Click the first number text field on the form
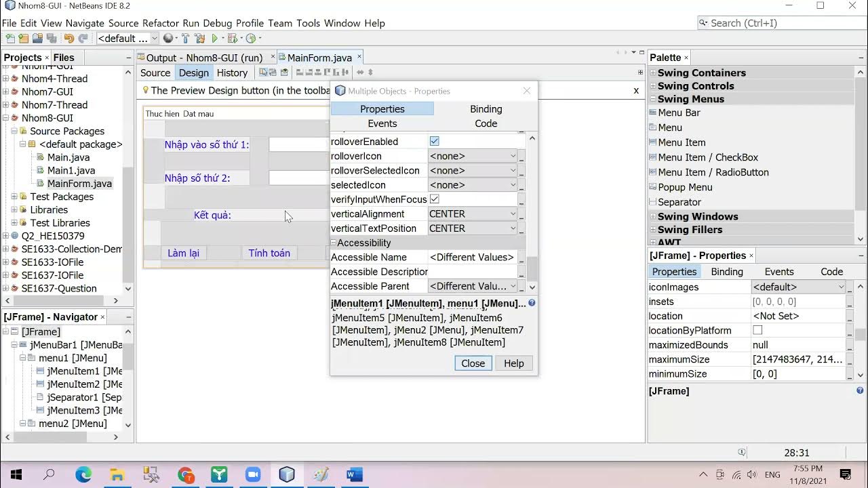Screen dimensions: 868x488 (x=299, y=144)
